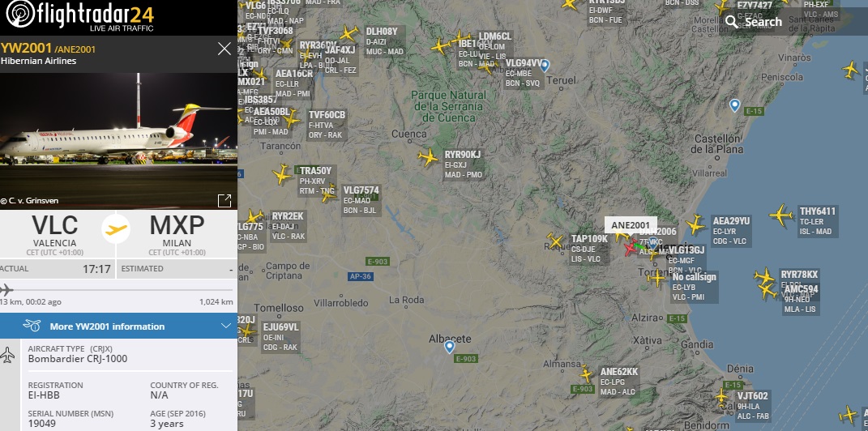Click the Flightradar24 radar logo

tap(20, 15)
